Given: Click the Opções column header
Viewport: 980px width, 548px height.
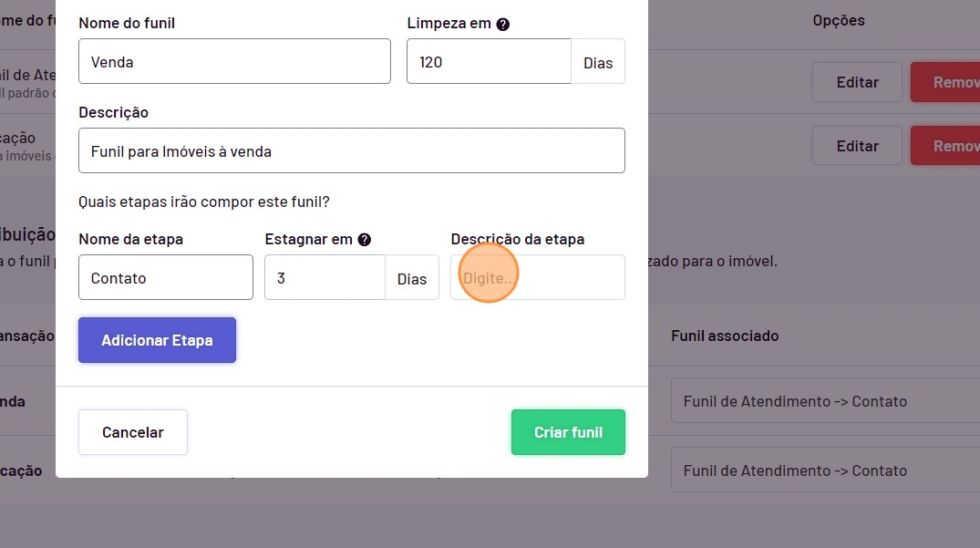Looking at the screenshot, I should [839, 20].
